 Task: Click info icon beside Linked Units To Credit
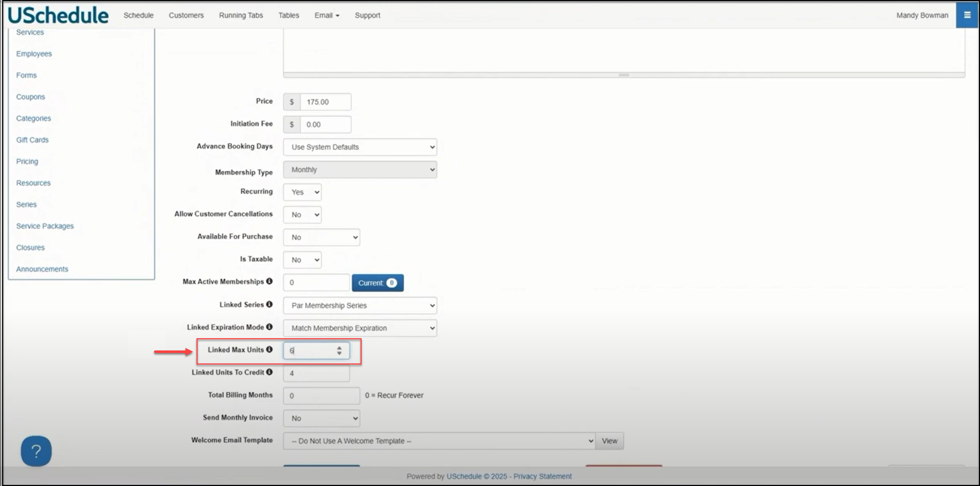click(269, 372)
